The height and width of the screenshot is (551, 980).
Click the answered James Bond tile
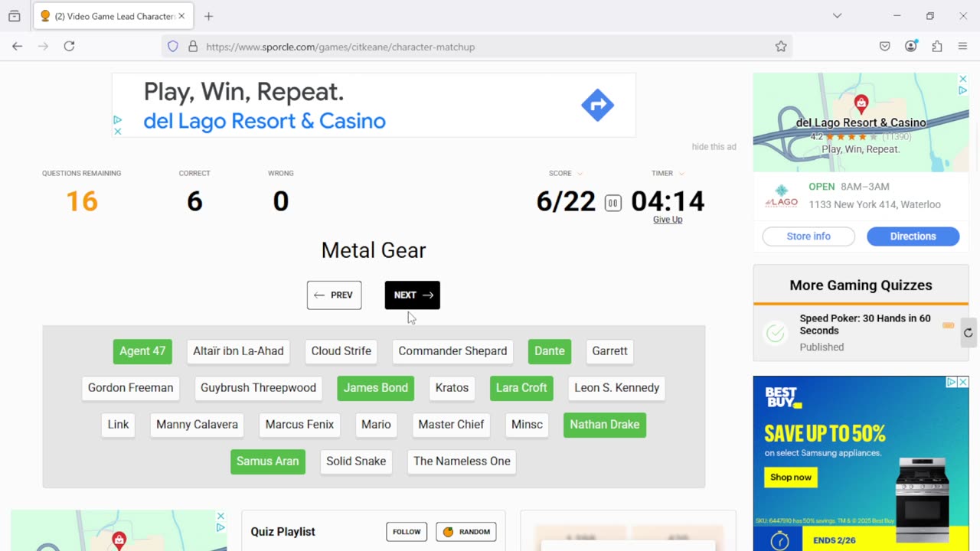pos(376,388)
